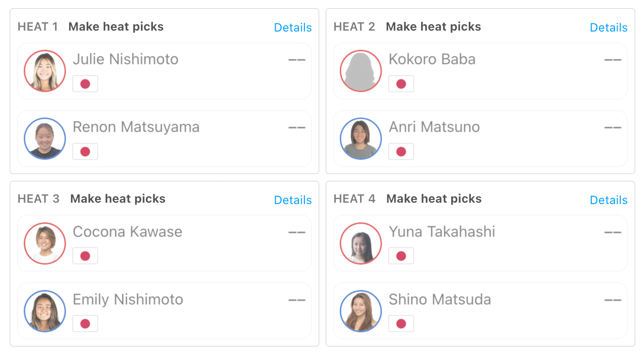Image resolution: width=644 pixels, height=359 pixels.
Task: Click Japan flag beneath Shino Matsuda
Action: point(401,324)
